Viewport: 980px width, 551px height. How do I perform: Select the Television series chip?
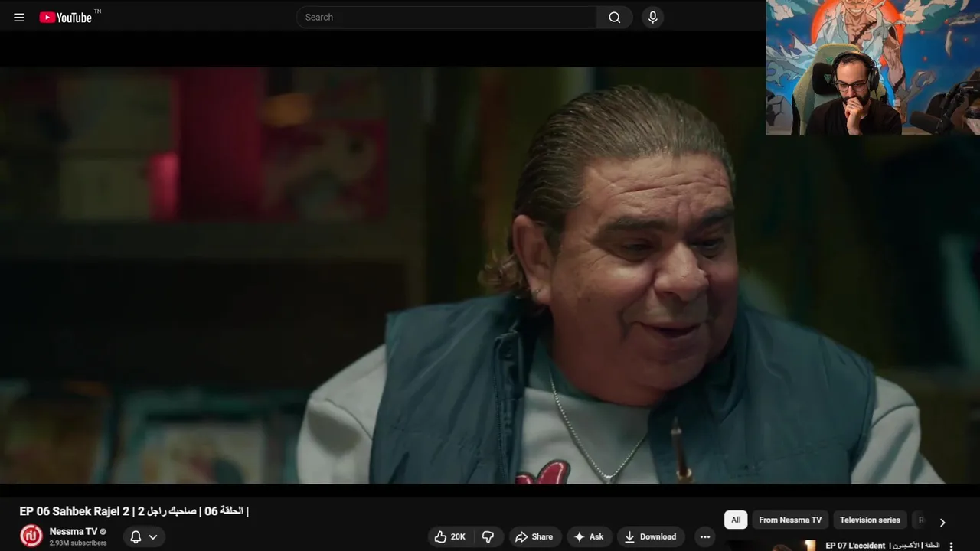pyautogui.click(x=870, y=520)
